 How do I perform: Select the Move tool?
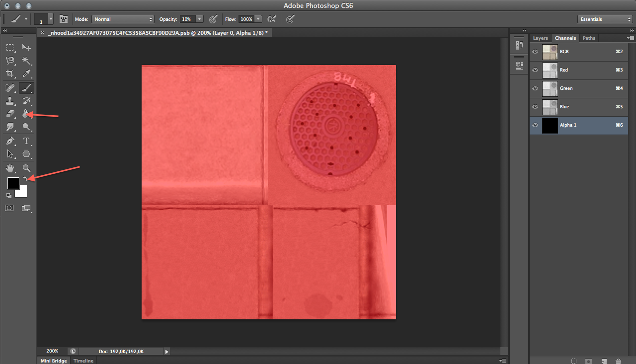click(26, 48)
